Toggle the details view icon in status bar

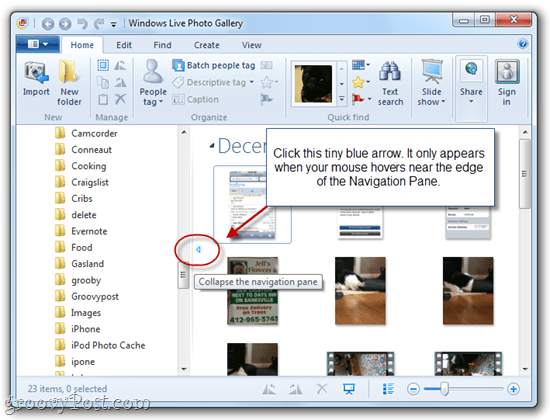[388, 389]
